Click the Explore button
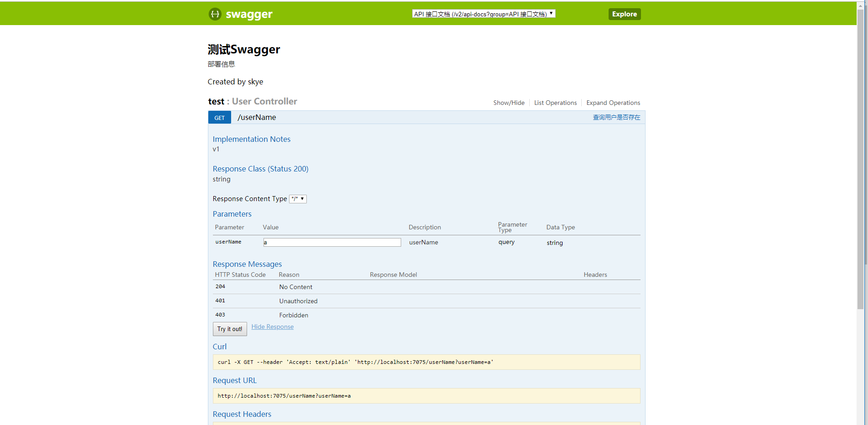 [625, 14]
